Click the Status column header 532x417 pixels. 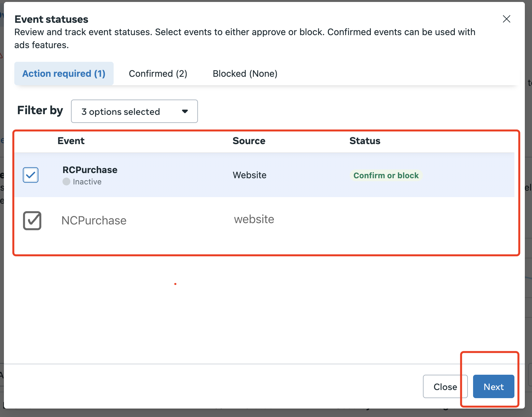pos(365,141)
